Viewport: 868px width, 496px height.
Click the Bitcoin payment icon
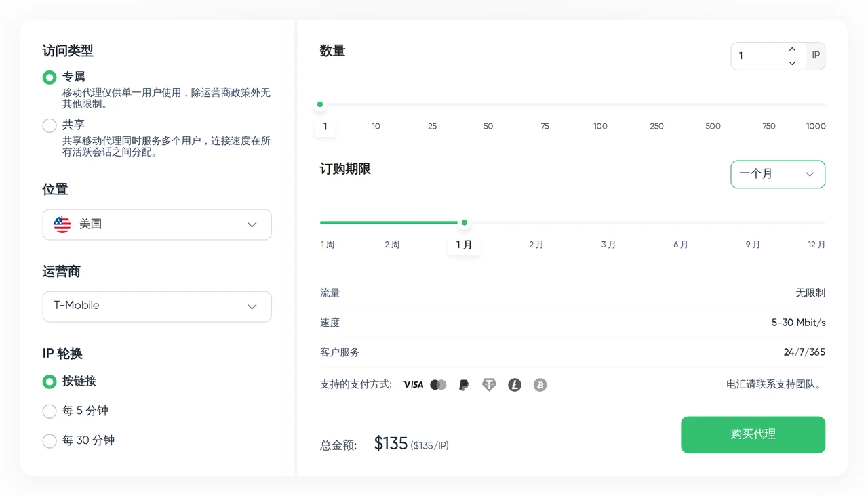pyautogui.click(x=540, y=385)
